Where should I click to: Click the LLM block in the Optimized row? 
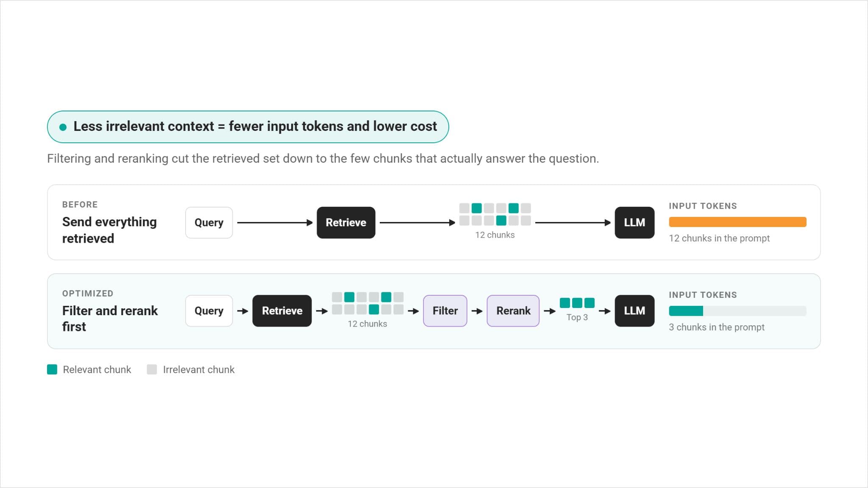(634, 311)
